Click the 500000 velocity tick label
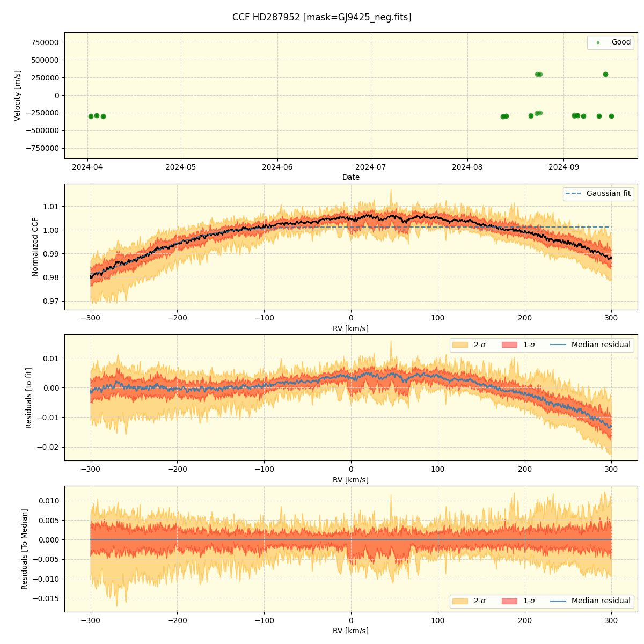This screenshot has width=644, height=644. coord(46,60)
